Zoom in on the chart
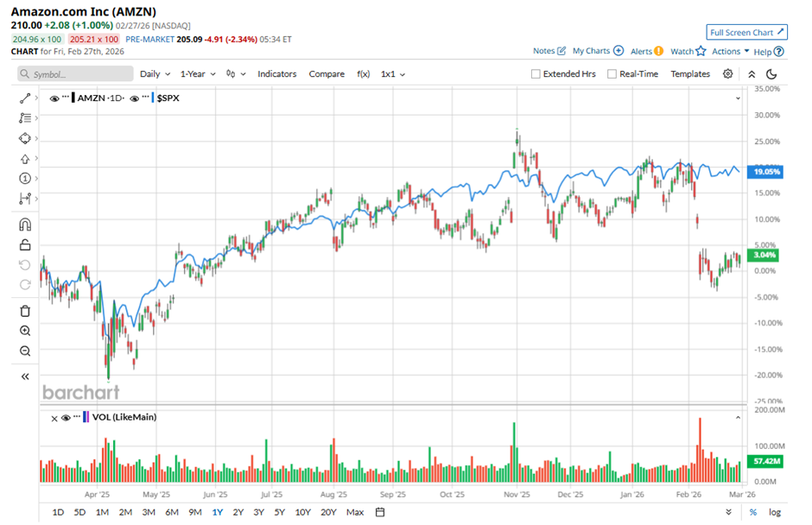The width and height of the screenshot is (812, 525). [x=25, y=331]
